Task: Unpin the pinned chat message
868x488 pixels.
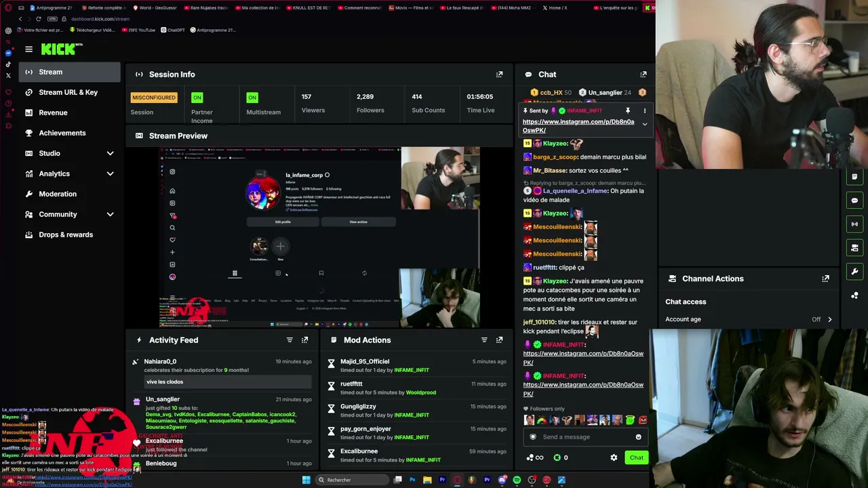Action: click(628, 110)
